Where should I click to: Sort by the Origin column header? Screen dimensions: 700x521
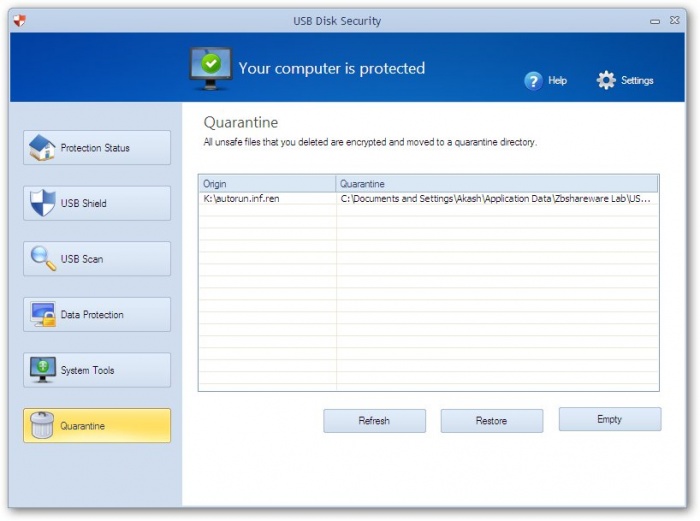click(x=267, y=184)
